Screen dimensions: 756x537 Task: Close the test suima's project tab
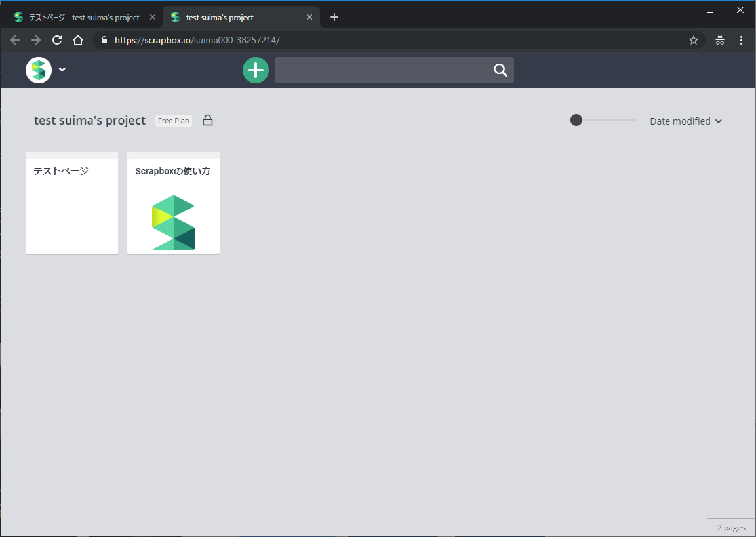coord(309,17)
